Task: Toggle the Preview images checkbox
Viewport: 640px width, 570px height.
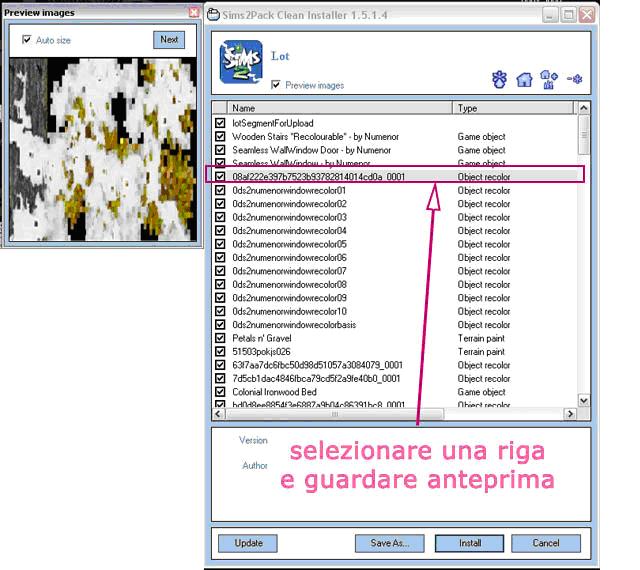Action: pos(276,85)
